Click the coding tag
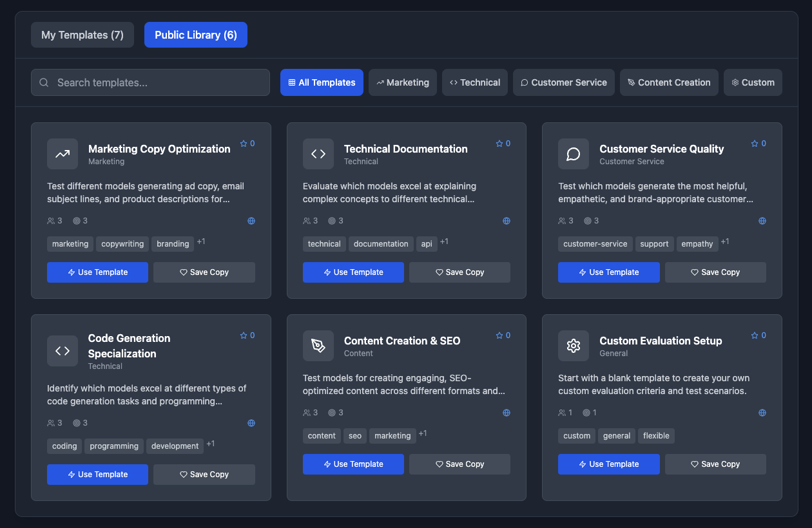This screenshot has height=528, width=812. click(x=64, y=446)
